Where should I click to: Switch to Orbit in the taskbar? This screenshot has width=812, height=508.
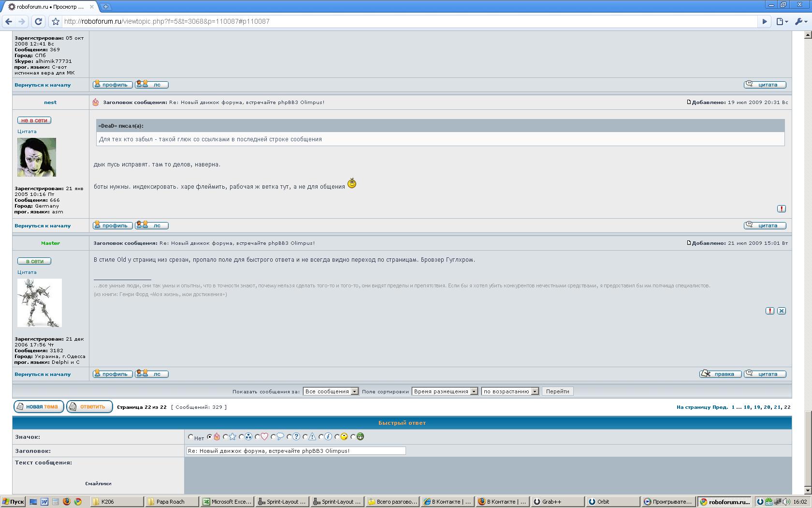click(612, 502)
